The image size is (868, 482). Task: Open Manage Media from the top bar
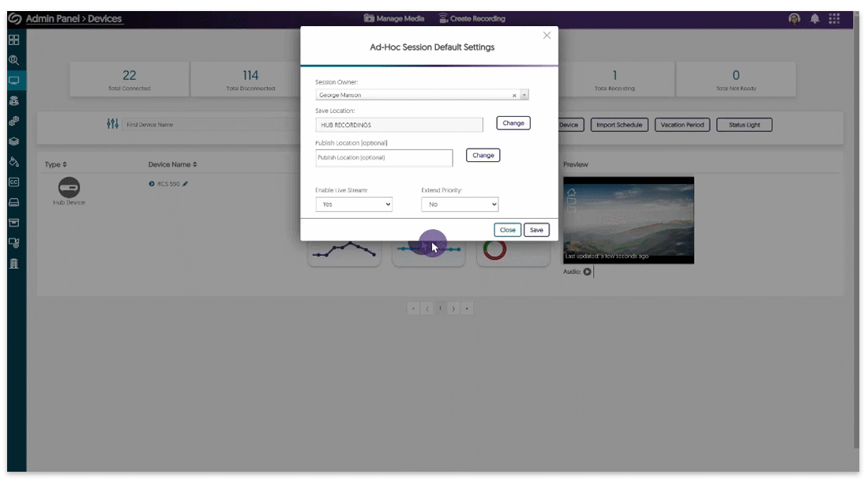[393, 17]
